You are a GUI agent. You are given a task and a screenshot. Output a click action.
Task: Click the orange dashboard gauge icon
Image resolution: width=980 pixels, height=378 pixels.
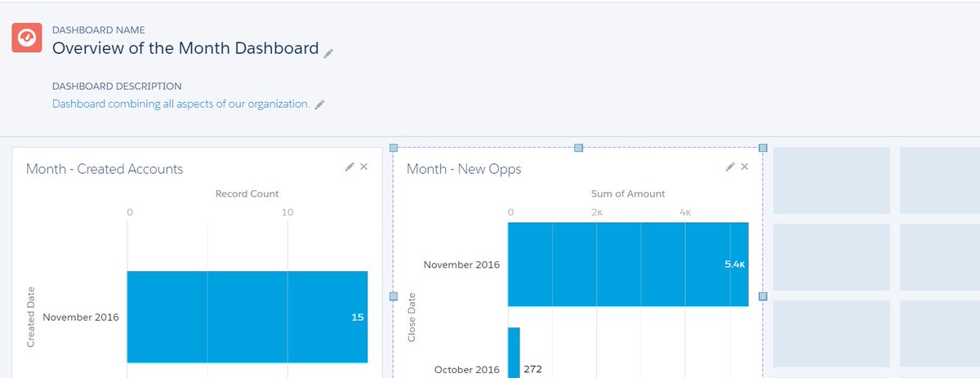point(27,37)
